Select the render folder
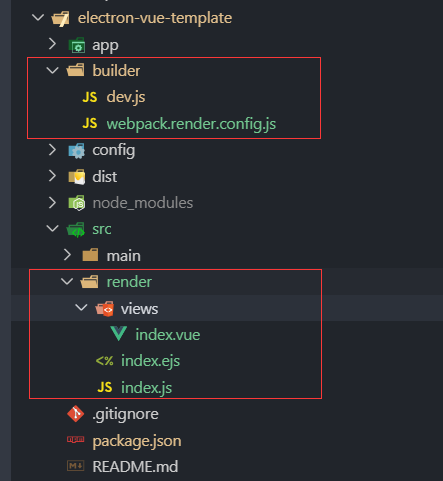 (129, 282)
